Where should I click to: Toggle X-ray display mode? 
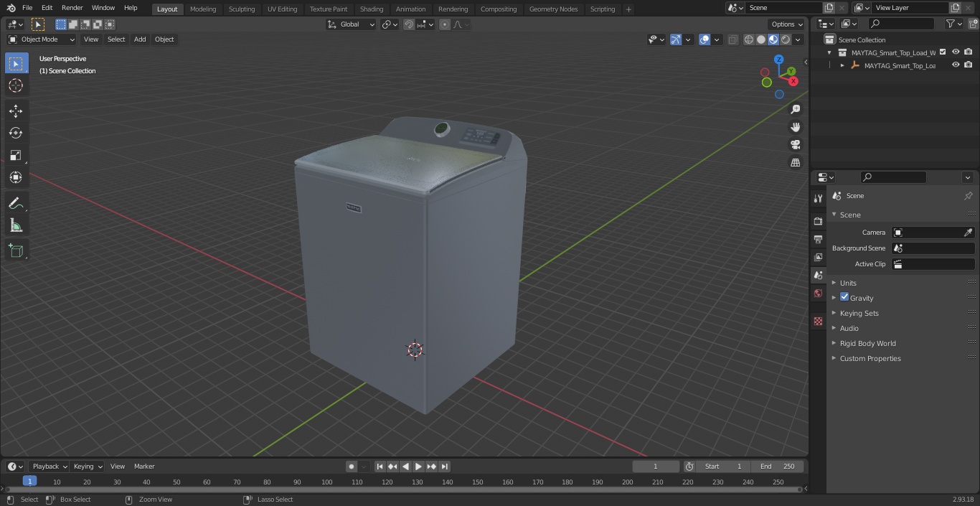tap(732, 39)
